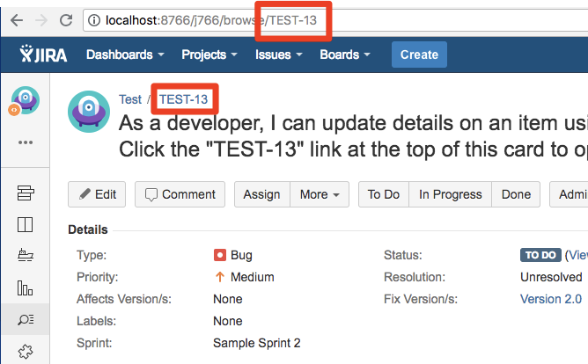The height and width of the screenshot is (364, 588).
Task: Click the Bug type text
Action: [241, 255]
